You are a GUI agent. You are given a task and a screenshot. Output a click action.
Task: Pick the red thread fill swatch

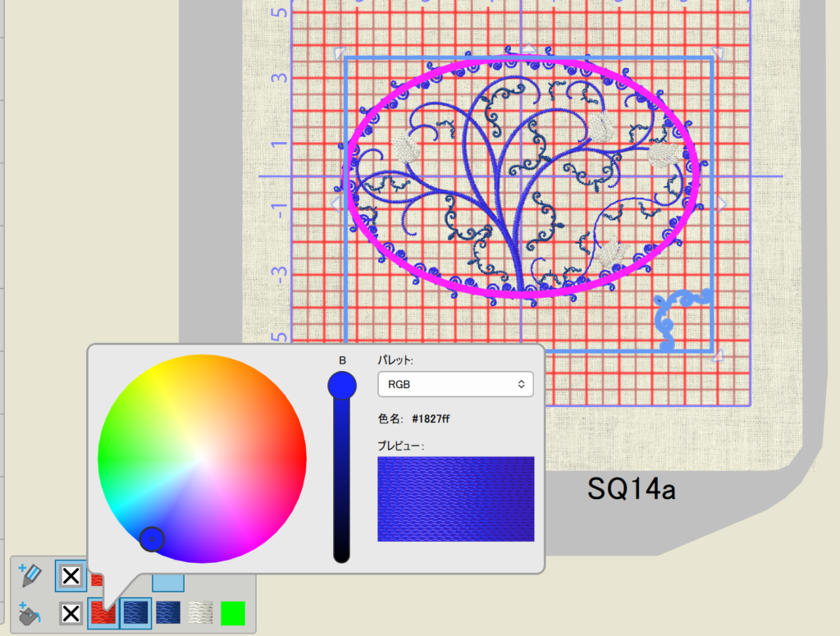pyautogui.click(x=103, y=613)
